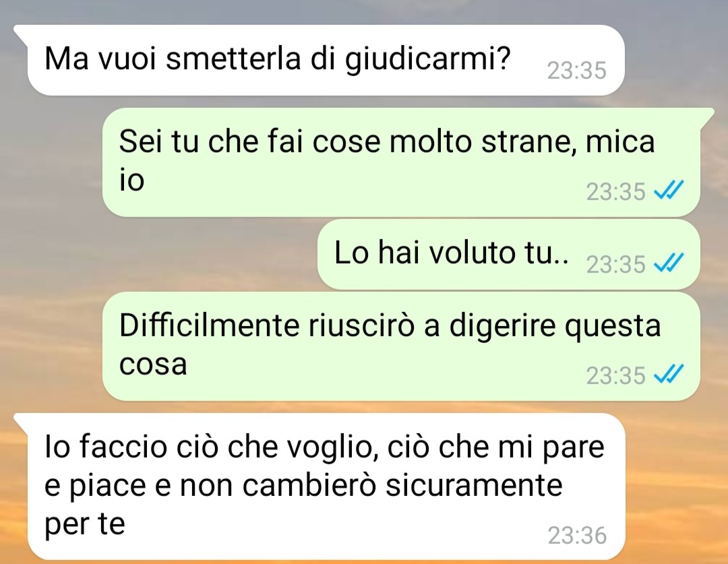
Task: Select the 'Difficilmente riuscirò a digerire' message bubble
Action: click(401, 346)
